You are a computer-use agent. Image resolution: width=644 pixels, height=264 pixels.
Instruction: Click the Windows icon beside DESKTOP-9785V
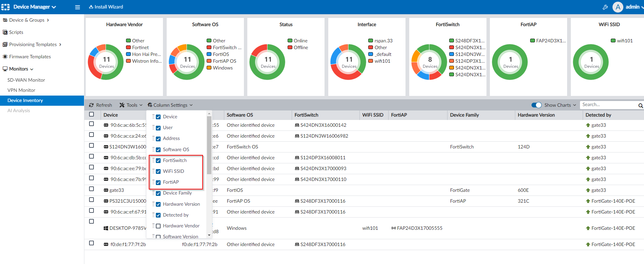click(x=106, y=228)
